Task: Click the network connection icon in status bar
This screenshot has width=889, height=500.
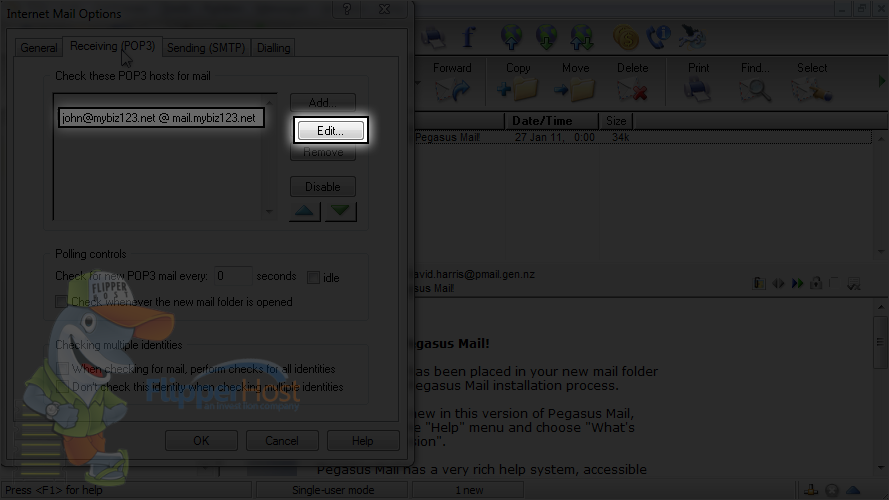Action: 811,490
